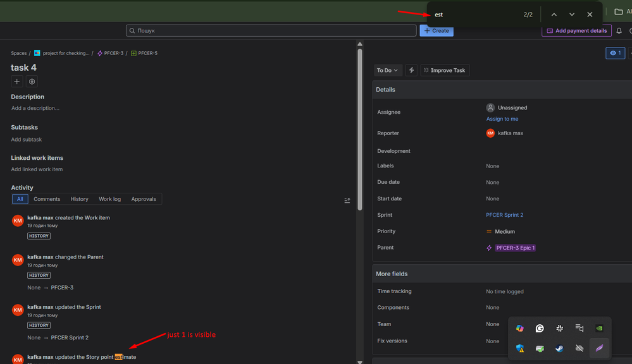The image size is (632, 364).
Task: Click 'Assign to me' link
Action: [x=502, y=119]
